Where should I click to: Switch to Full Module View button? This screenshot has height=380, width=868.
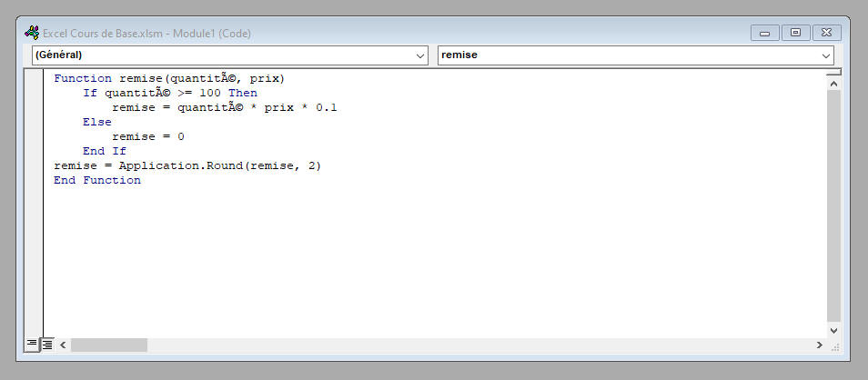(x=47, y=345)
